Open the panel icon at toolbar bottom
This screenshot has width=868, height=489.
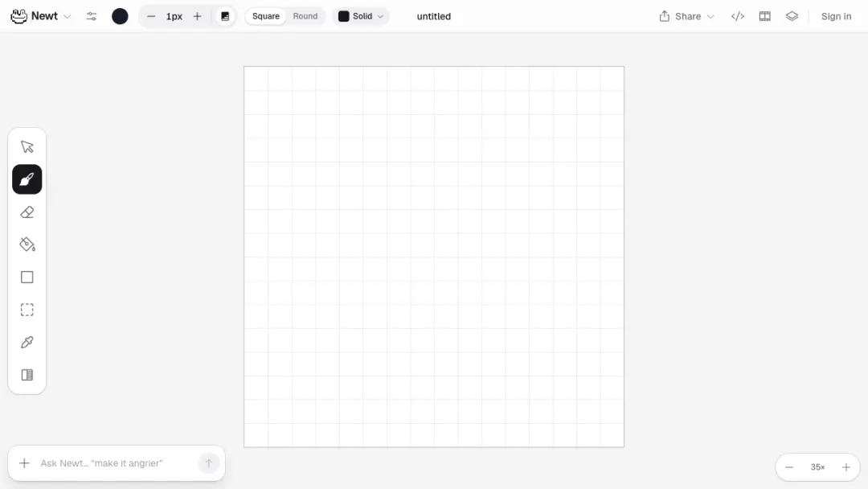27,375
